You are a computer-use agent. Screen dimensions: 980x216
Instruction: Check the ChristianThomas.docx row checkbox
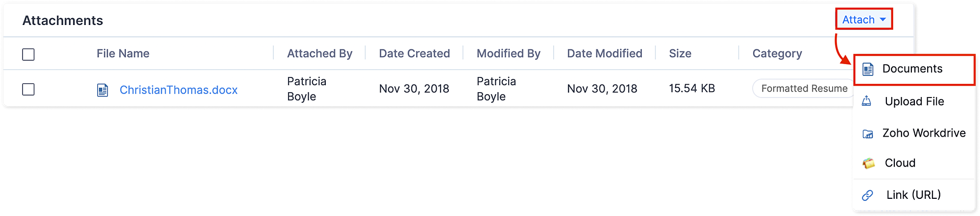(28, 89)
